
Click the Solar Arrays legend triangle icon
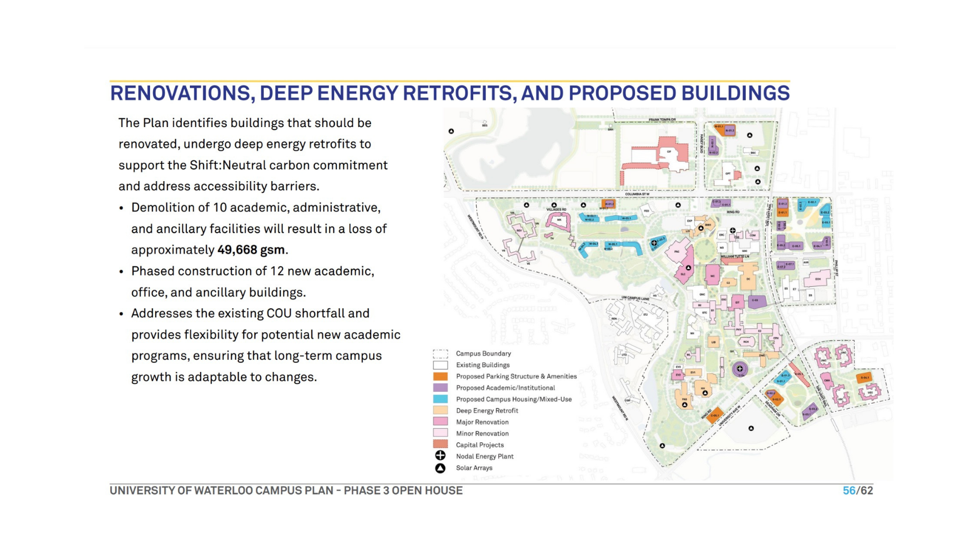click(440, 468)
